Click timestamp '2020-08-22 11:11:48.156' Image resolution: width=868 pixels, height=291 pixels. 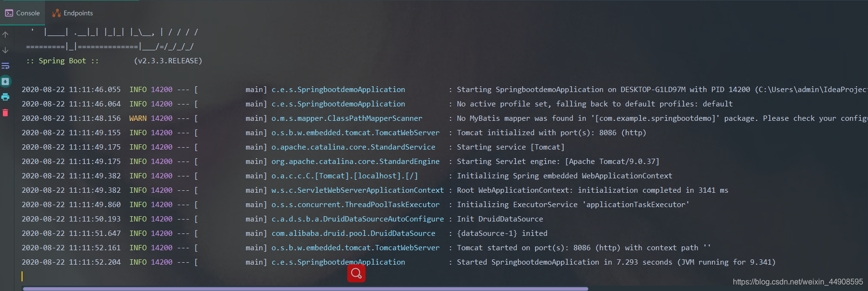pos(71,118)
